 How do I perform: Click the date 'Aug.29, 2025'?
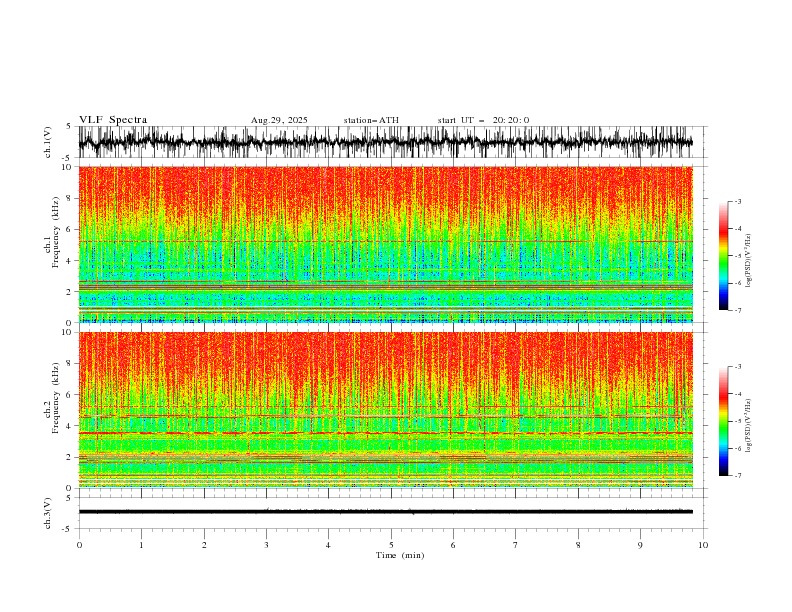click(x=279, y=120)
